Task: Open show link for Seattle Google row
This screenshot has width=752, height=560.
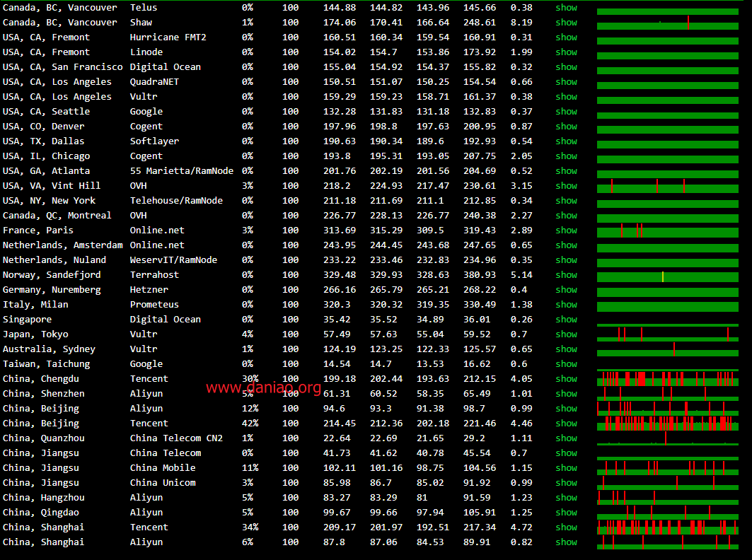Action: click(x=566, y=112)
